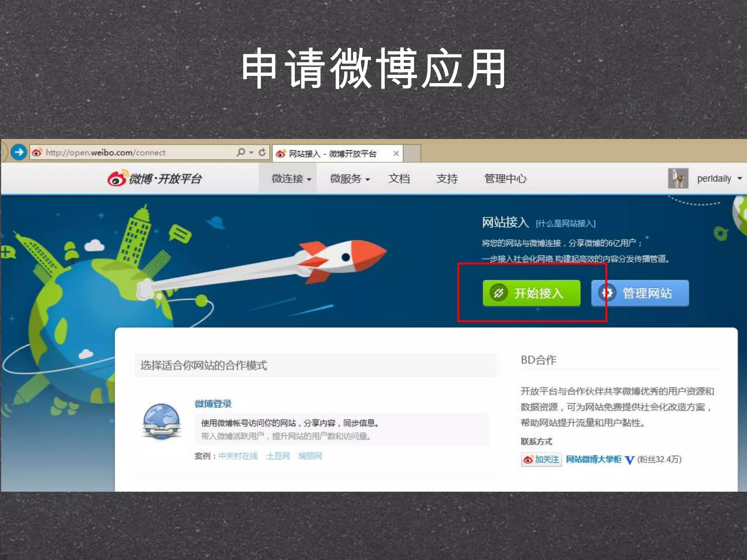This screenshot has width=747, height=560.
Task: Open the 瑞丽网 case link
Action: (310, 456)
